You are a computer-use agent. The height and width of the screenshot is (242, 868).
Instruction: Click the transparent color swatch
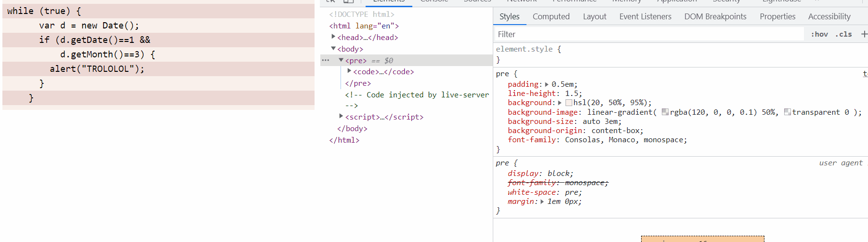click(x=788, y=112)
